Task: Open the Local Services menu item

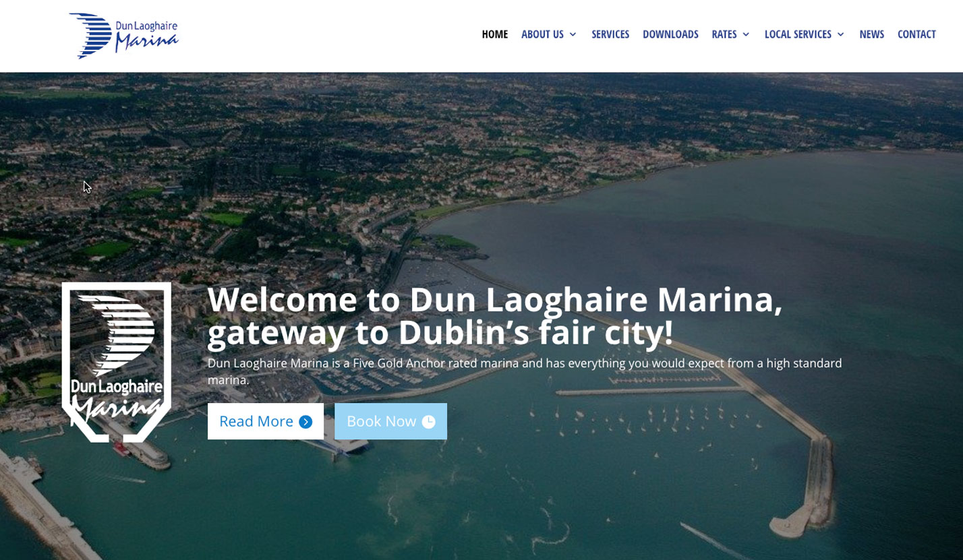Action: pyautogui.click(x=798, y=34)
